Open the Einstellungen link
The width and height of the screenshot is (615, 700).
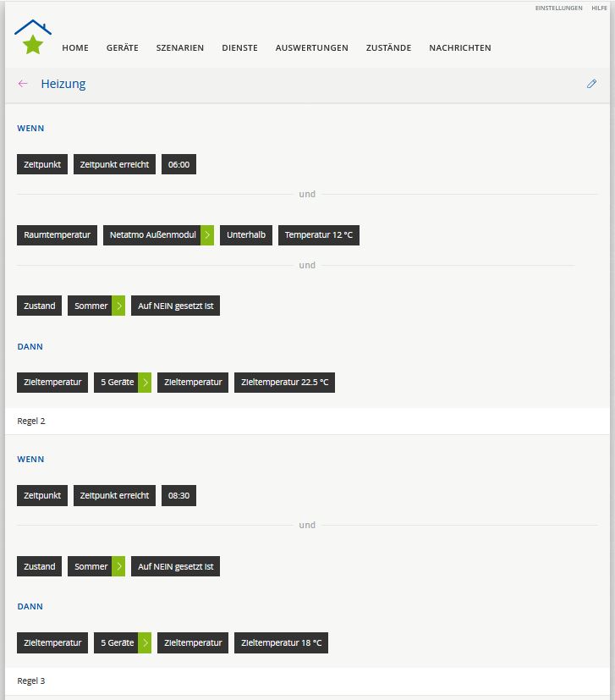pos(558,8)
